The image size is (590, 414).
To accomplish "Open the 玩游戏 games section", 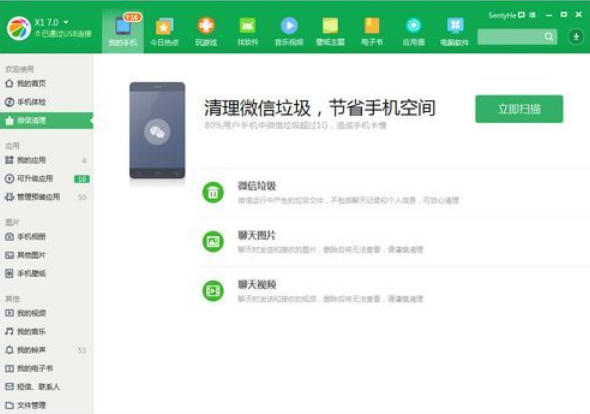I will (206, 31).
